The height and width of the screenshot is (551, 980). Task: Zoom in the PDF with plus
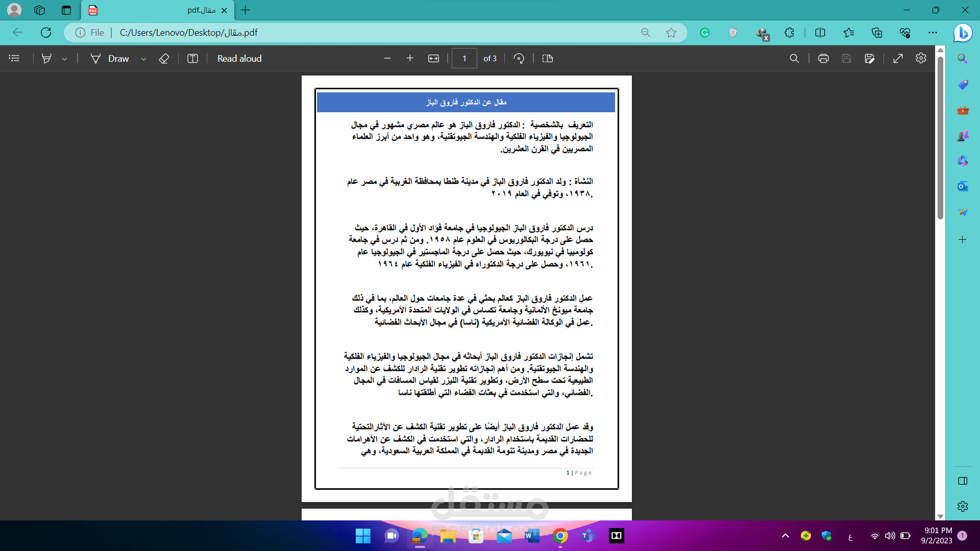click(x=410, y=59)
